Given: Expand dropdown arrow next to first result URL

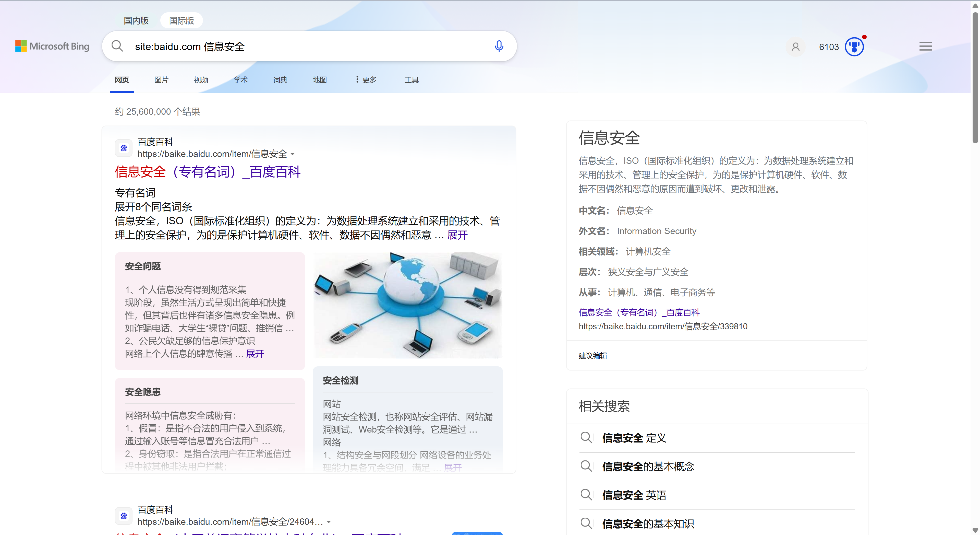Looking at the screenshot, I should click(x=293, y=154).
